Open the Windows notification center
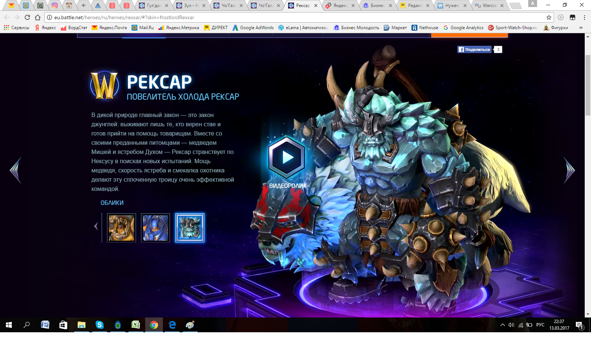Screen dimensions: 591x364 point(580,325)
